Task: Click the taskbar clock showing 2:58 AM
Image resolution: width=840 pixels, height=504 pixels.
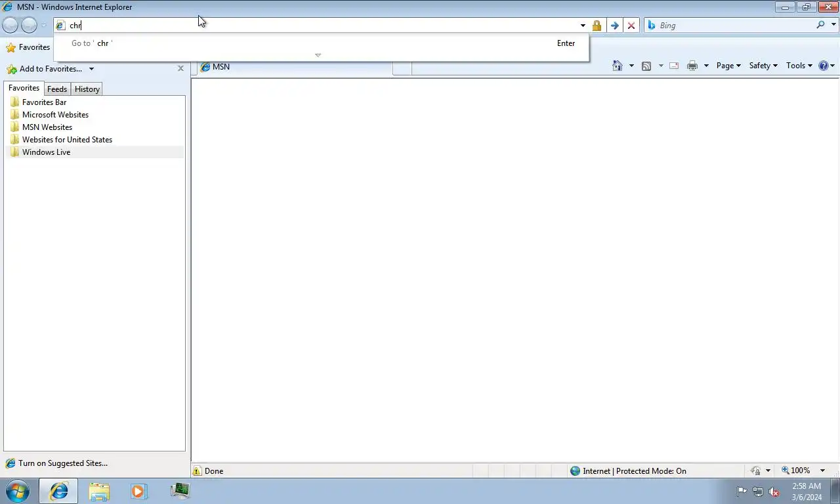Action: coord(807,492)
